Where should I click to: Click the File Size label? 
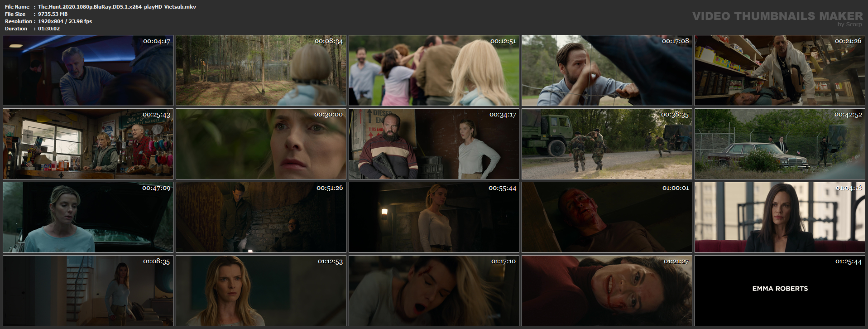[15, 14]
